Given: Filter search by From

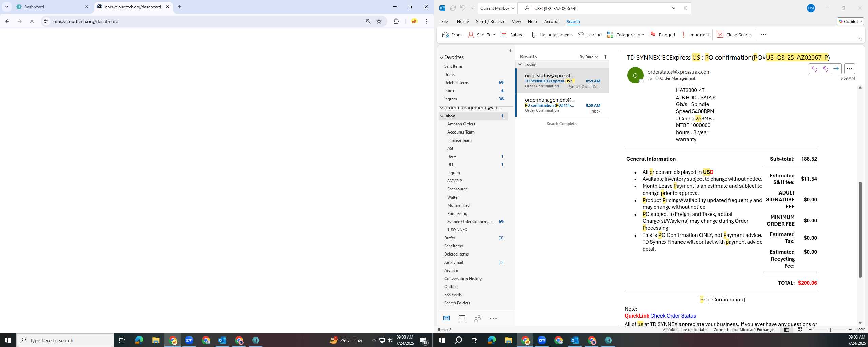Looking at the screenshot, I should [x=452, y=35].
